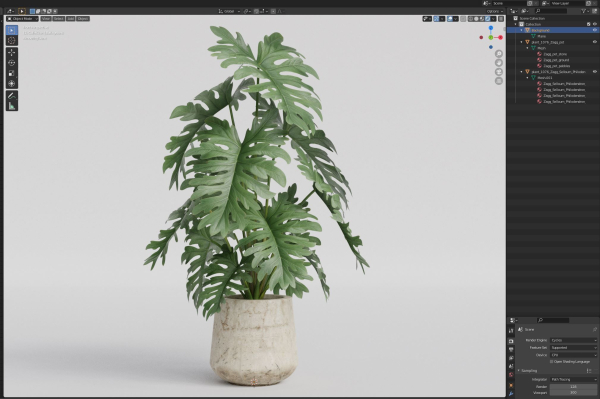This screenshot has width=600, height=399.
Task: Open the viewport View menu
Action: point(46,19)
